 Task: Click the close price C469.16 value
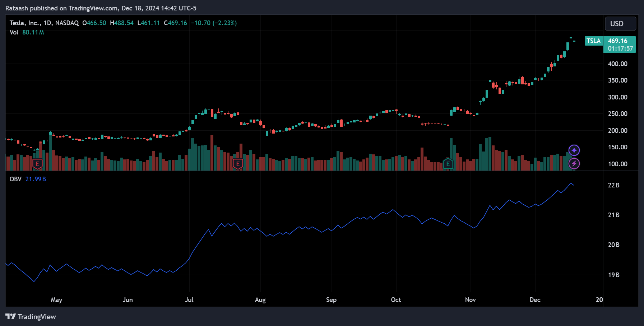[175, 23]
